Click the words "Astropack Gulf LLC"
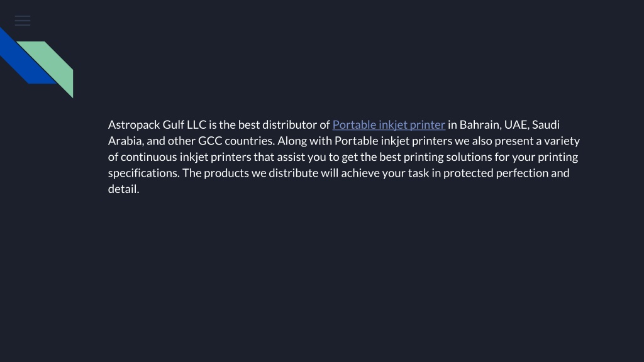644x362 pixels. pyautogui.click(x=157, y=125)
